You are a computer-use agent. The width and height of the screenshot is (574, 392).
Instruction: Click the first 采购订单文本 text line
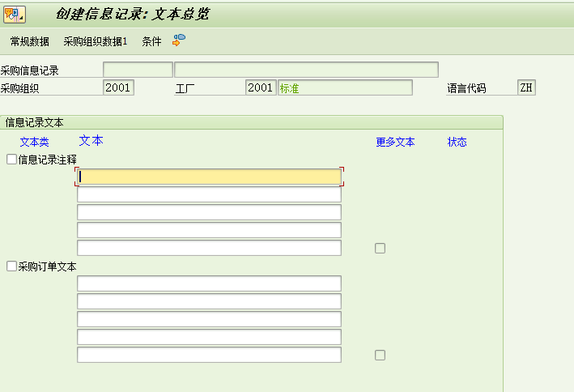pos(209,283)
